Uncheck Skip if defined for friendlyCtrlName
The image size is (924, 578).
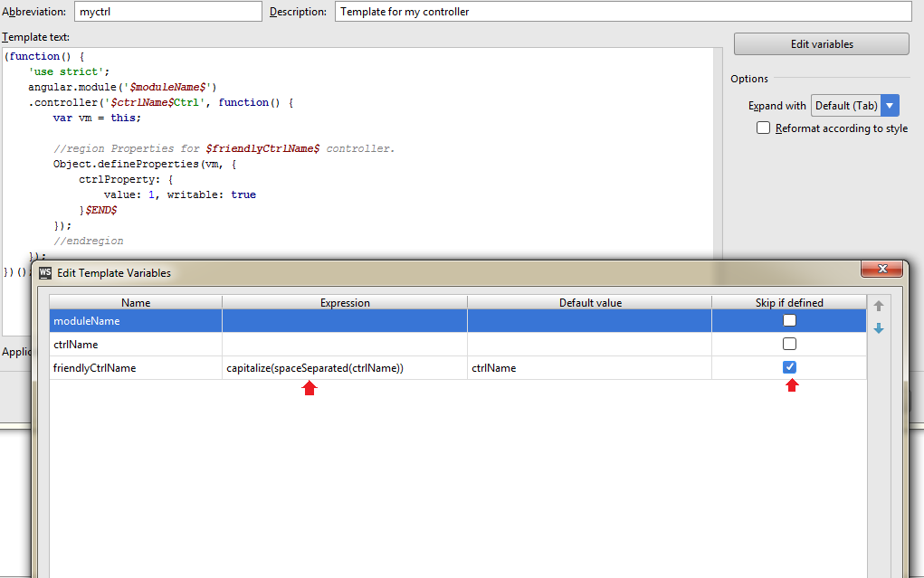789,367
